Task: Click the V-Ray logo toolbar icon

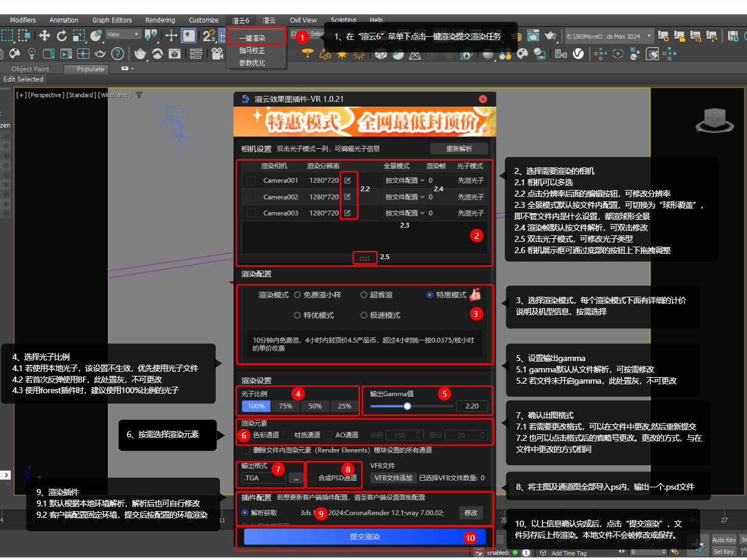Action: point(578,54)
